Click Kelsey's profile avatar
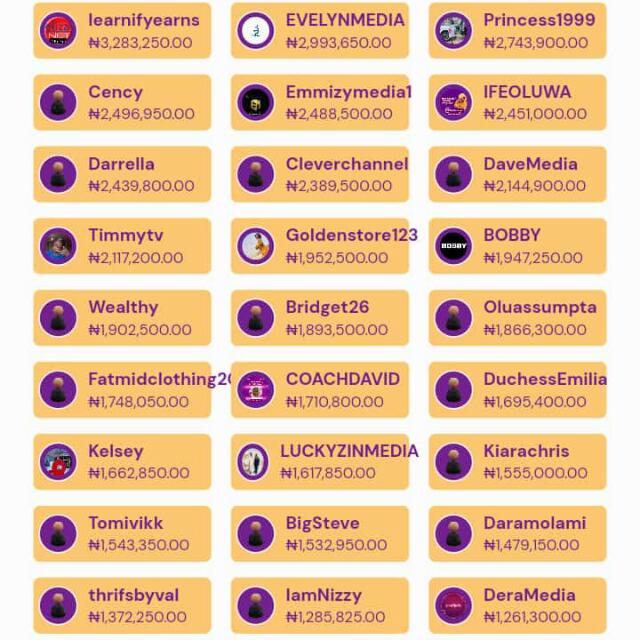This screenshot has width=640, height=640. [58, 462]
